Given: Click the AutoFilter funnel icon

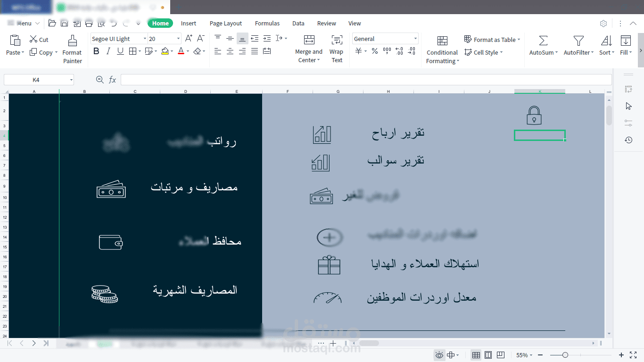Looking at the screenshot, I should (x=578, y=41).
